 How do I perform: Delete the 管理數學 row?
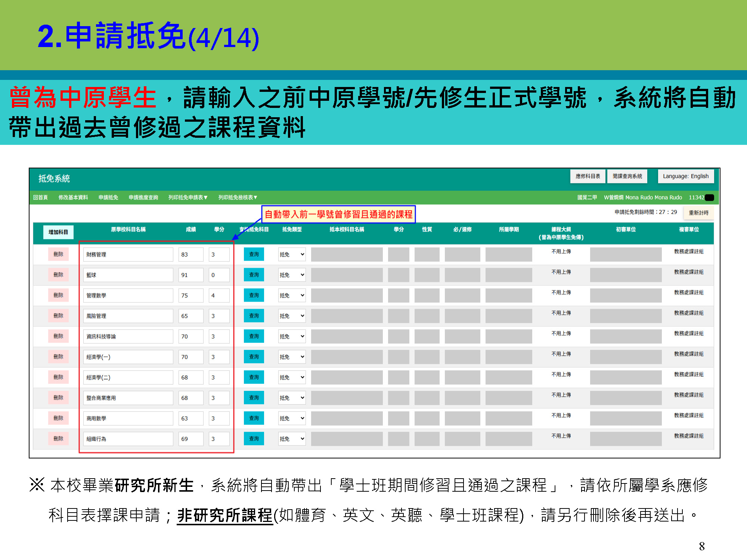click(58, 295)
